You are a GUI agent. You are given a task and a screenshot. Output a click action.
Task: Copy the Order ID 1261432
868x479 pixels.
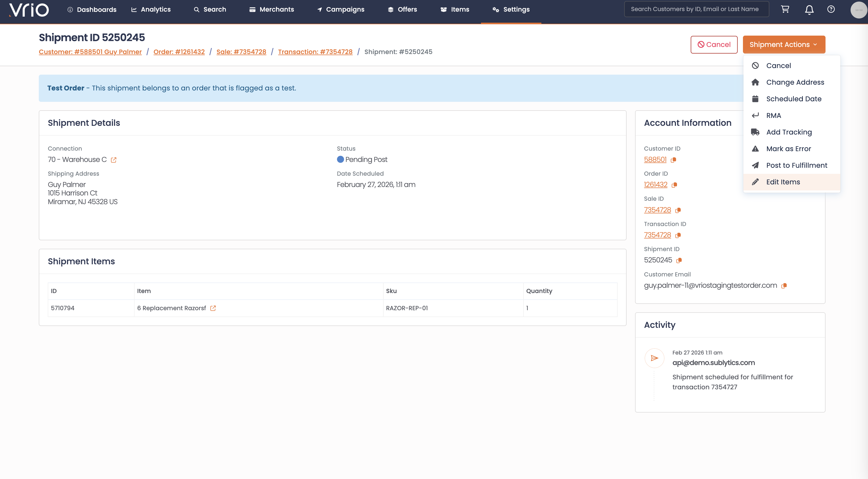pos(674,185)
